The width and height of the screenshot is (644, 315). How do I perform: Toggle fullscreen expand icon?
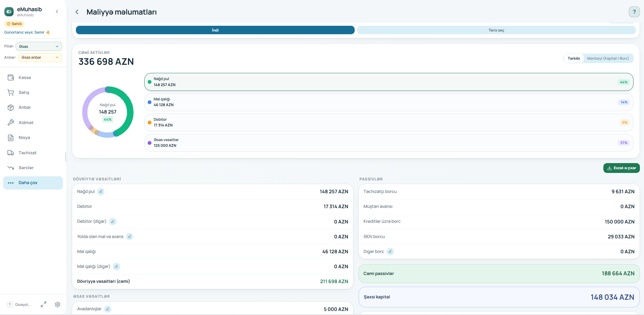(43, 304)
